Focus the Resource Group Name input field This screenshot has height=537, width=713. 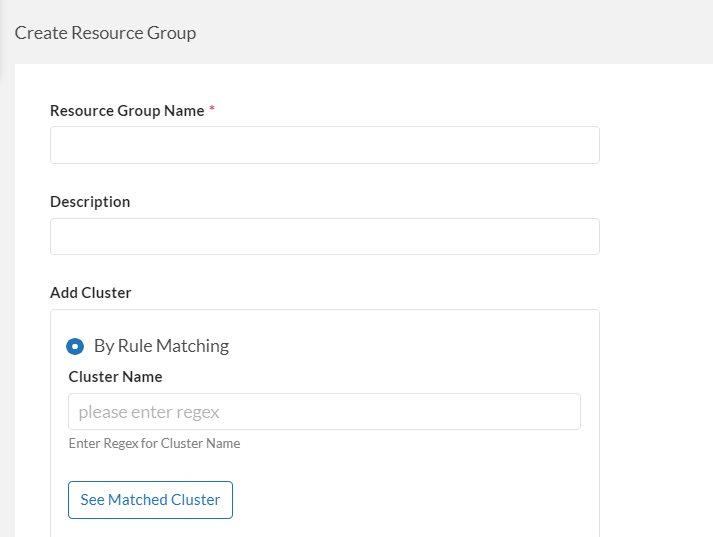[324, 145]
